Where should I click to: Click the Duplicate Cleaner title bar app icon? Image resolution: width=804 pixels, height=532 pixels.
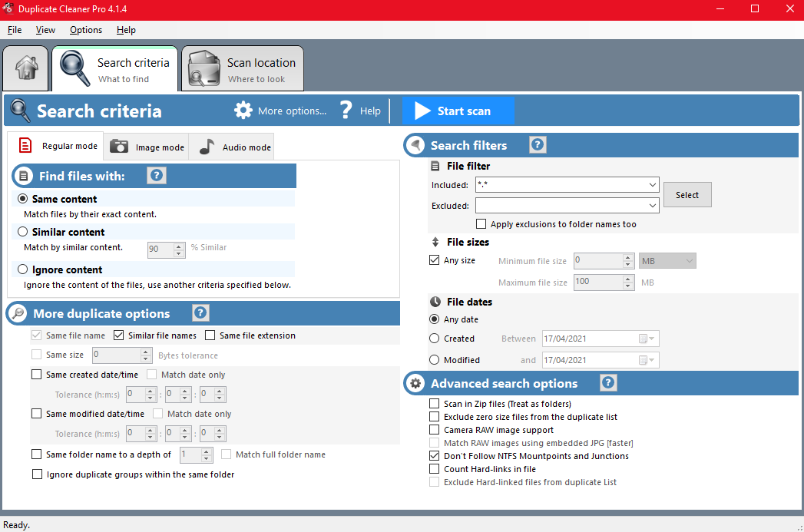[x=8, y=8]
